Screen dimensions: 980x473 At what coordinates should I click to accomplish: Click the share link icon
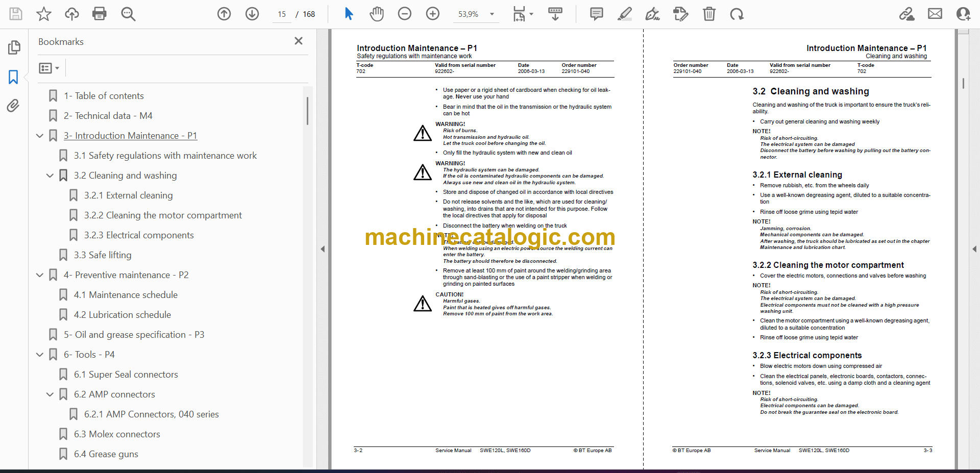point(907,14)
